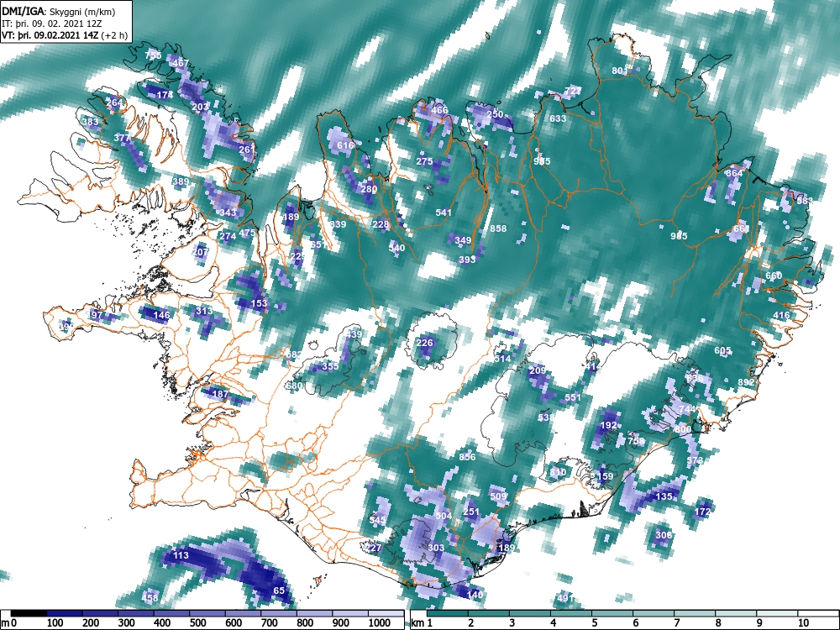The height and width of the screenshot is (630, 840).
Task: Click the visibility value 755
Action: click(153, 55)
